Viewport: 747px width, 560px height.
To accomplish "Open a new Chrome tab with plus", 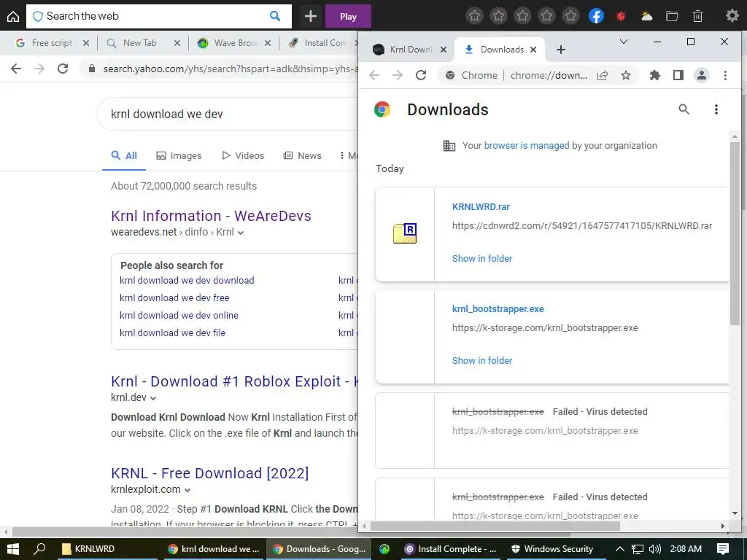I will (x=561, y=50).
